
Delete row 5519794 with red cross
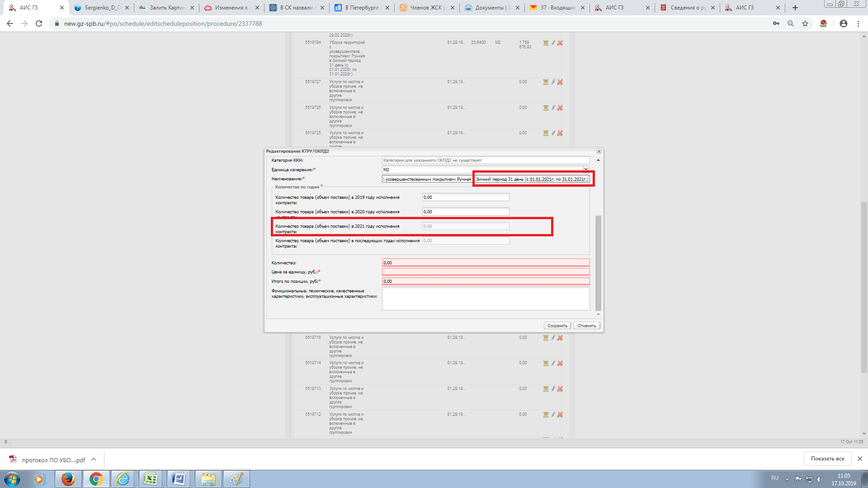click(560, 43)
